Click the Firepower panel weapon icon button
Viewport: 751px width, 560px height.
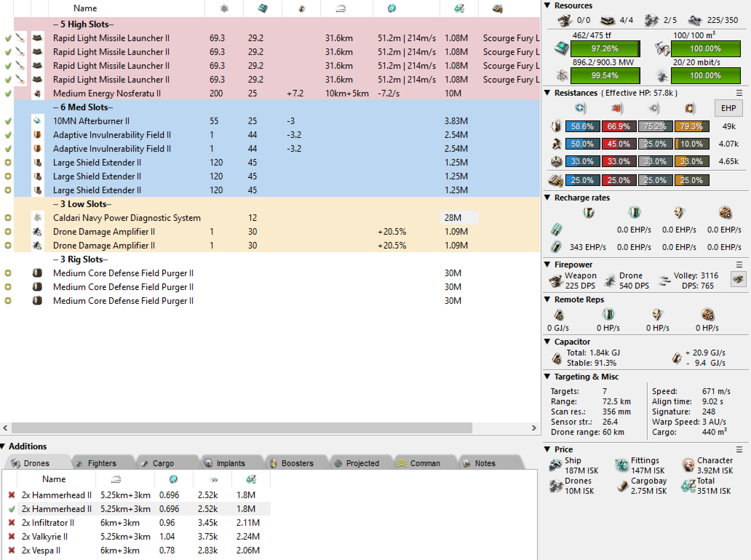coord(738,279)
